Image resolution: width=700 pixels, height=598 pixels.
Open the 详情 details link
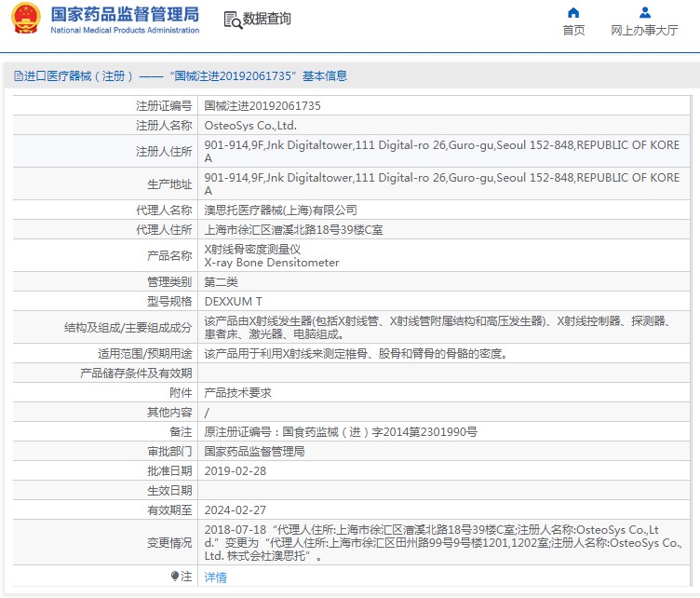pyautogui.click(x=216, y=577)
